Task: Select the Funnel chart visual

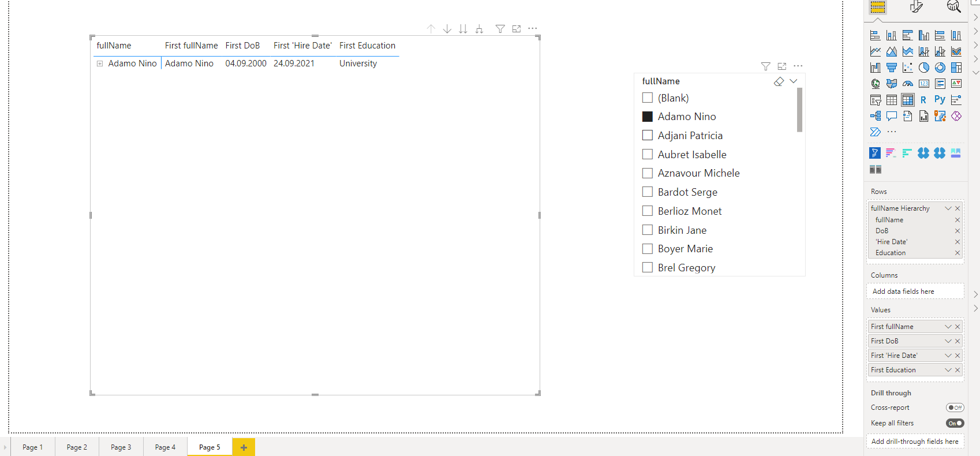Action: pyautogui.click(x=892, y=68)
